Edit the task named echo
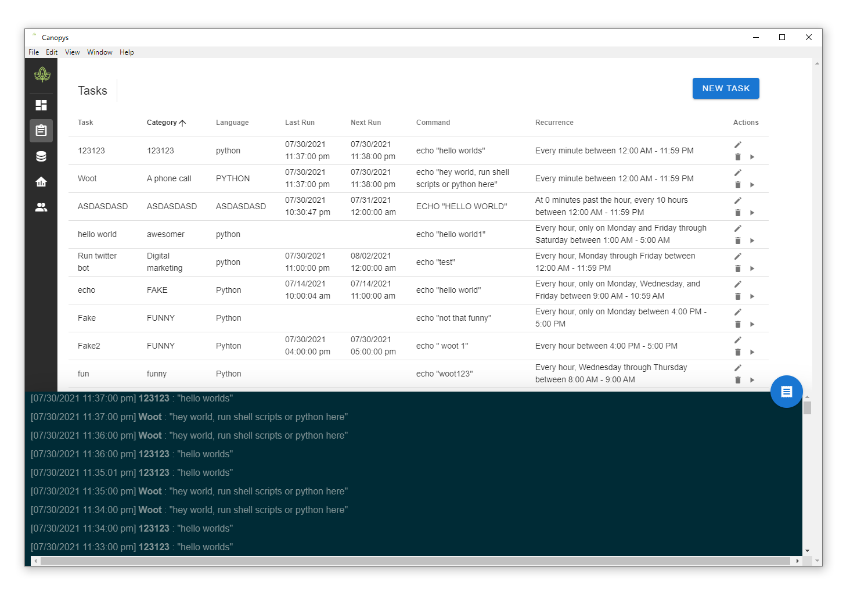Screen dimensions: 868x606 [x=738, y=284]
